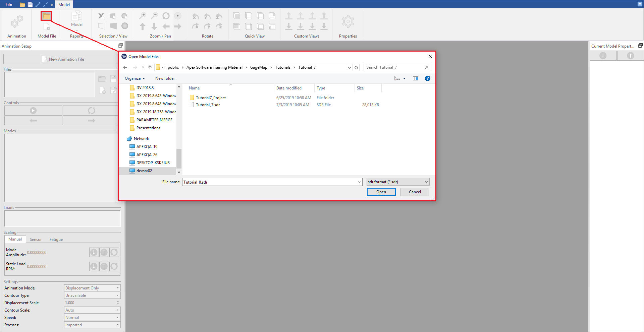This screenshot has width=644, height=332.
Task: Click the Open button
Action: [x=381, y=192]
